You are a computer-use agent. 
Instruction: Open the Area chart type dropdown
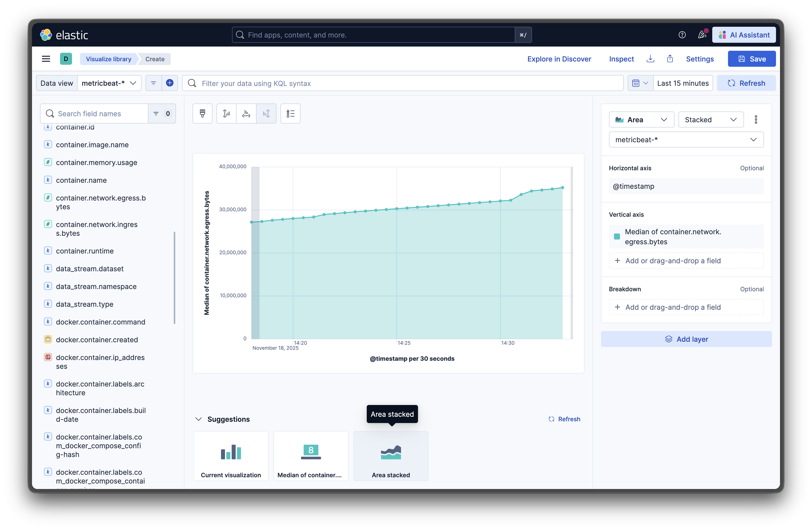(x=641, y=119)
